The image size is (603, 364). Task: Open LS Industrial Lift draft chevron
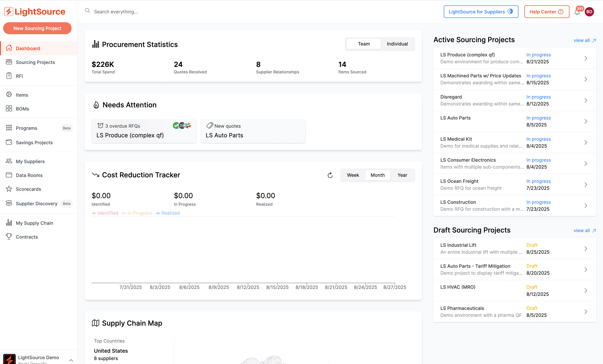pyautogui.click(x=586, y=249)
